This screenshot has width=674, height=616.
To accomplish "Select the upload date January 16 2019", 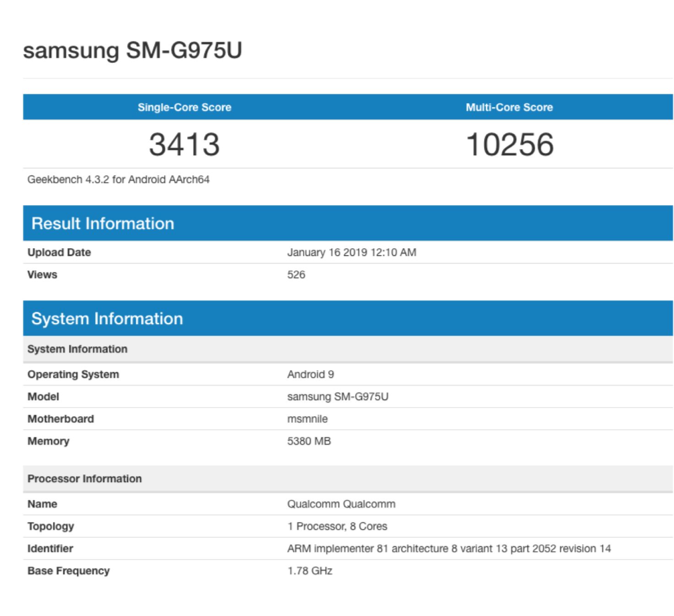I will click(351, 252).
